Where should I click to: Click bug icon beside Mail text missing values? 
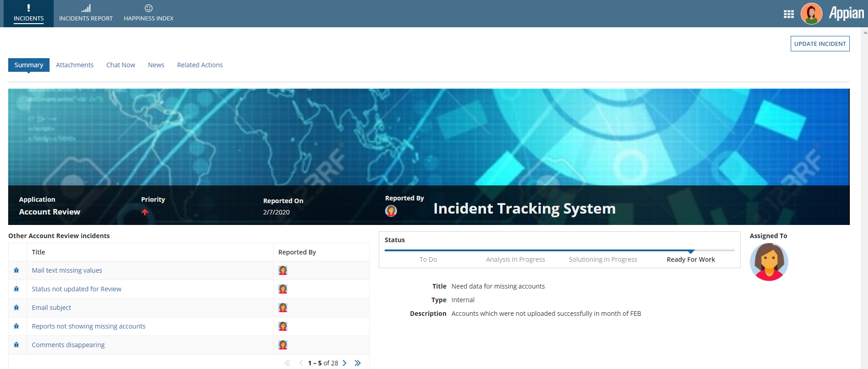click(16, 270)
